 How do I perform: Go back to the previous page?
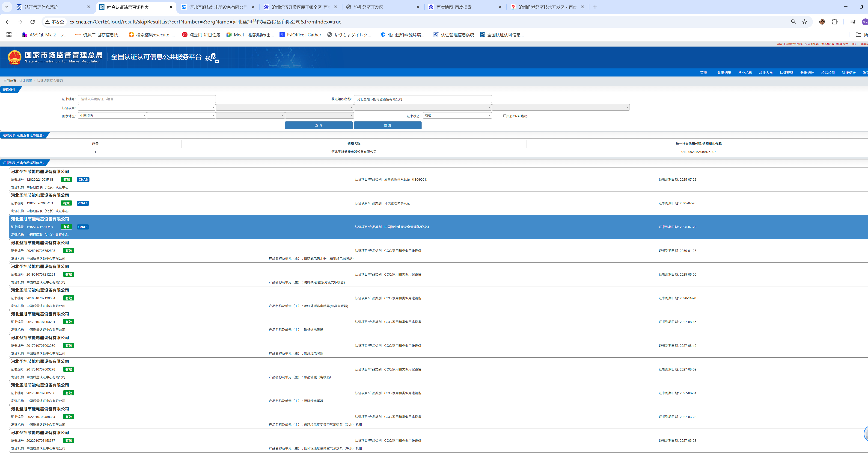7,22
